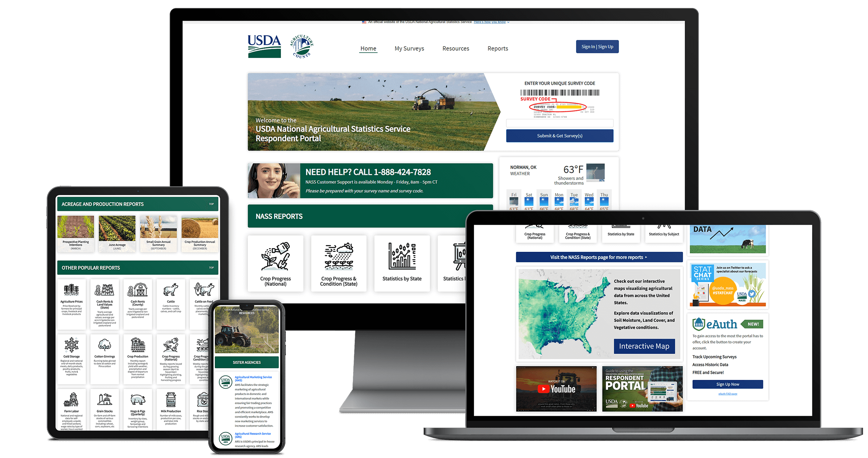868x458 pixels.
Task: Click the My Surveys menu item
Action: click(409, 48)
